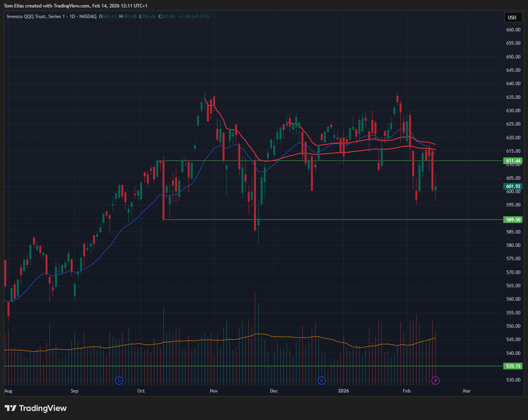Click the 640.00 price axis label
This screenshot has width=528, height=420.
[513, 84]
